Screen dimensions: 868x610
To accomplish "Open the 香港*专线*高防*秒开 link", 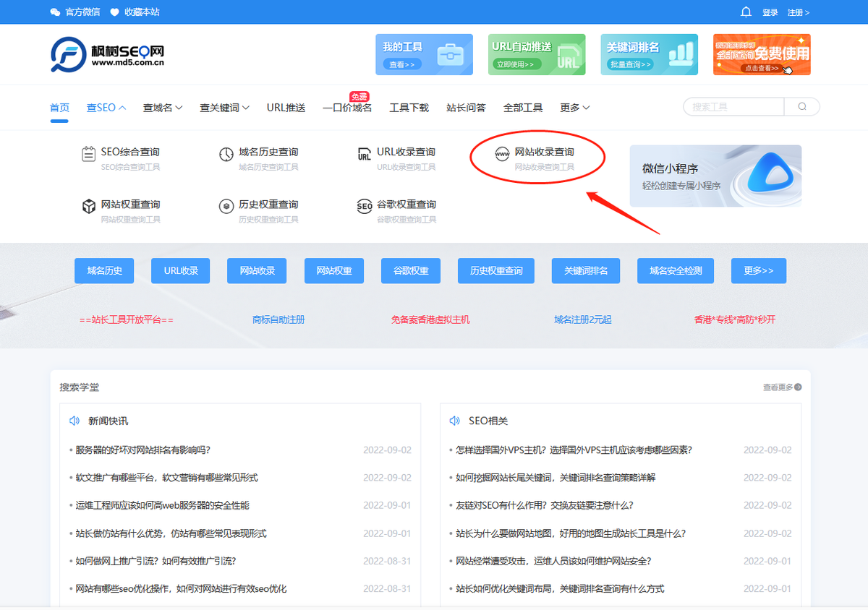I will coord(735,319).
